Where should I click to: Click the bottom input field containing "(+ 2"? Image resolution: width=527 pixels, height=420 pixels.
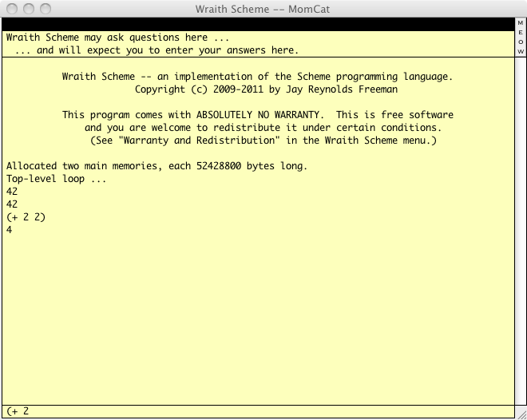tap(257, 411)
